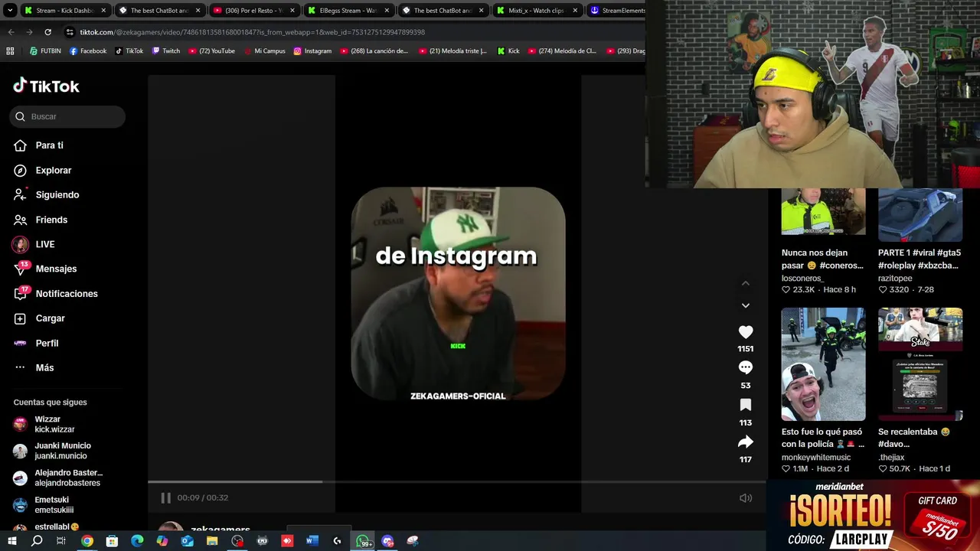Click losconeros_ username

click(x=802, y=279)
